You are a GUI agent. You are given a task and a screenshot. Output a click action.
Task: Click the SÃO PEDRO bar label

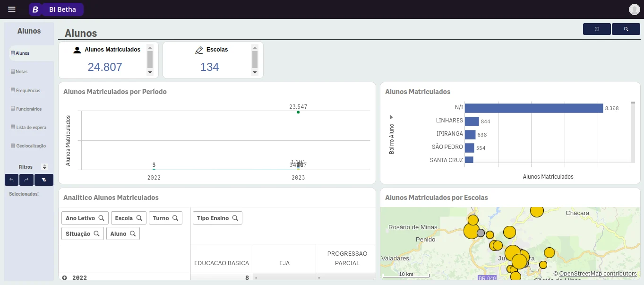447,147
